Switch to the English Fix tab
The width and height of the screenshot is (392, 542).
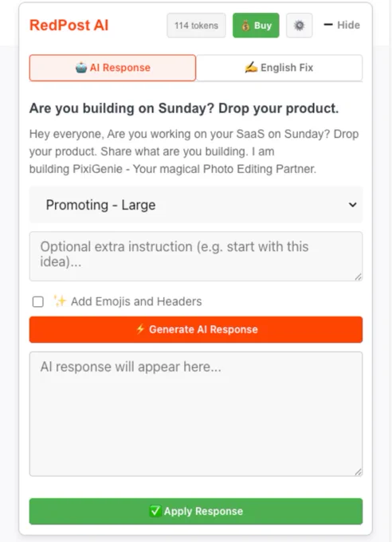click(x=280, y=68)
